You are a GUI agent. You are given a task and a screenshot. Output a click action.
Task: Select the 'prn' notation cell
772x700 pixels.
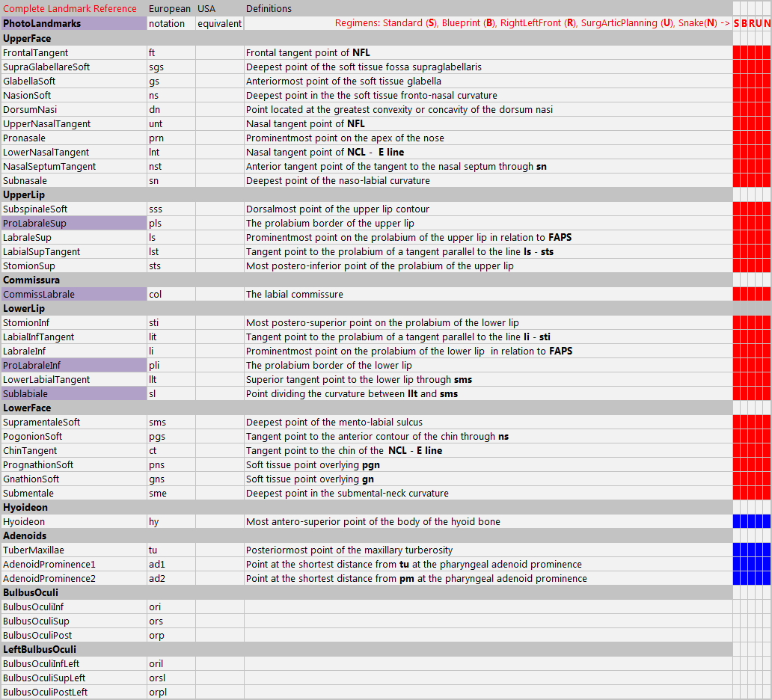pyautogui.click(x=171, y=138)
